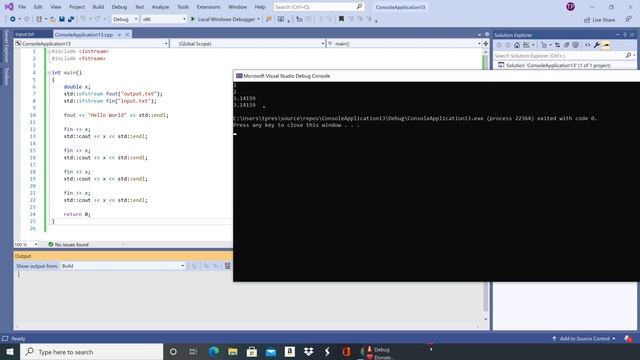Click Collapse All icon in Solution Explorer
640x360 pixels.
(x=567, y=45)
